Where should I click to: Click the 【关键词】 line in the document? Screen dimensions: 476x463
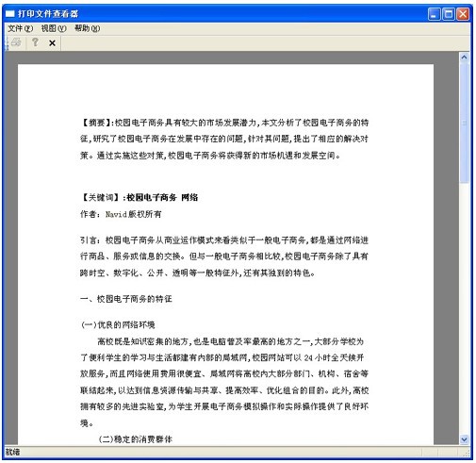coord(140,197)
